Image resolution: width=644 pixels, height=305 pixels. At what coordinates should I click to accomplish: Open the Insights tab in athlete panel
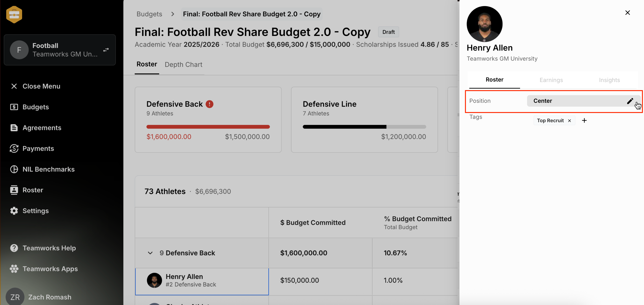pyautogui.click(x=609, y=80)
